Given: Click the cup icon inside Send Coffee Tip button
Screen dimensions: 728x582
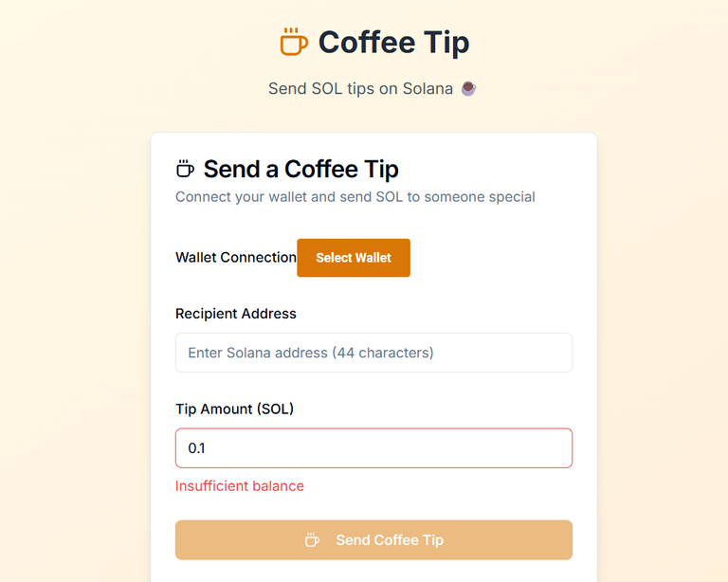Looking at the screenshot, I should pos(312,539).
